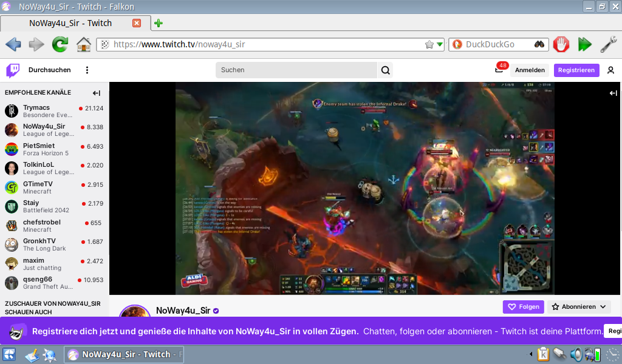The image size is (622, 364).
Task: Bookmark page with the star icon
Action: pyautogui.click(x=429, y=44)
